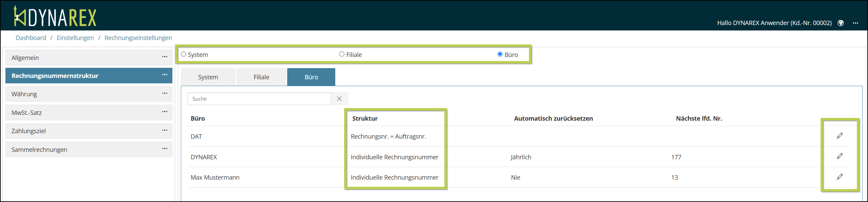Expand the Währung options menu

pyautogui.click(x=165, y=93)
